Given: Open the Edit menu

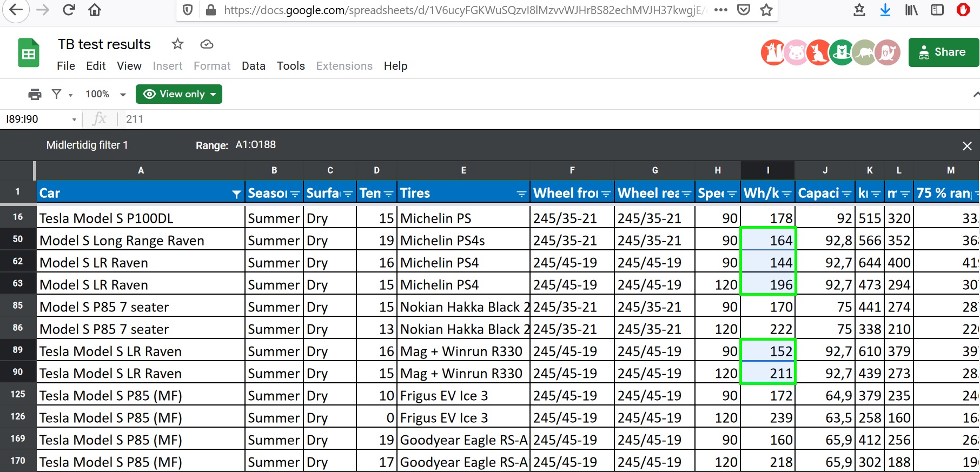Looking at the screenshot, I should (96, 66).
